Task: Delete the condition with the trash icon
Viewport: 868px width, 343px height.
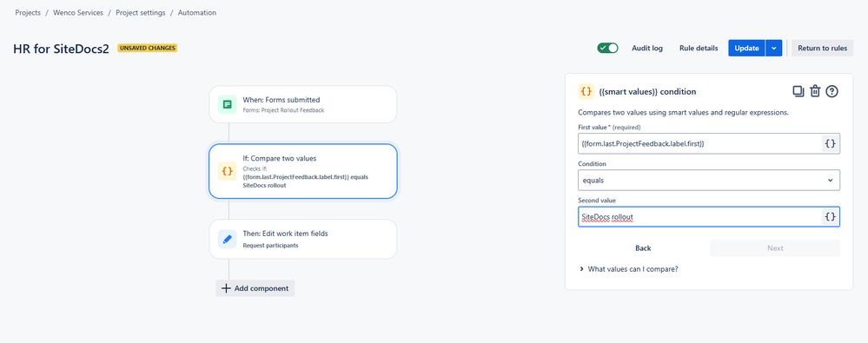Action: tap(815, 91)
